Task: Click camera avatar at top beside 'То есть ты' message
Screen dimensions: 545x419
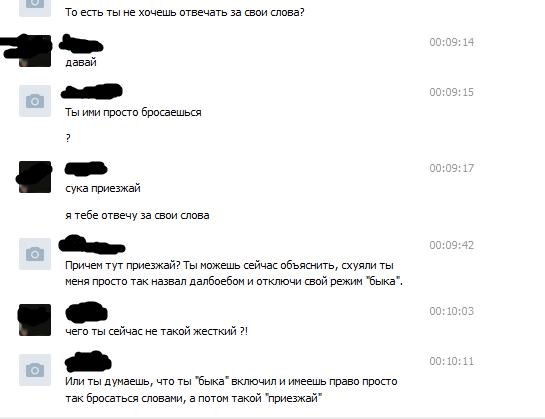Action: pos(35,8)
